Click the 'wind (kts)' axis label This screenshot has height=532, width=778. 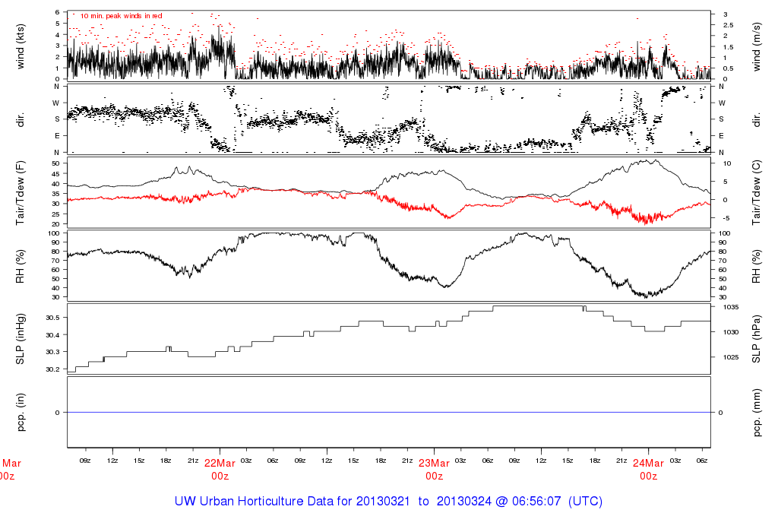click(21, 46)
